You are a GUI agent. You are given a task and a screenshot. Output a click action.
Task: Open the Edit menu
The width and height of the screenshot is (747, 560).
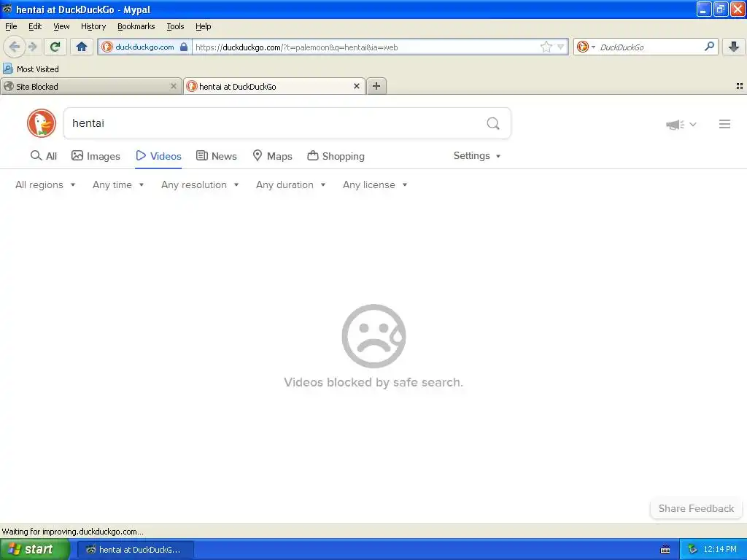[x=35, y=26]
